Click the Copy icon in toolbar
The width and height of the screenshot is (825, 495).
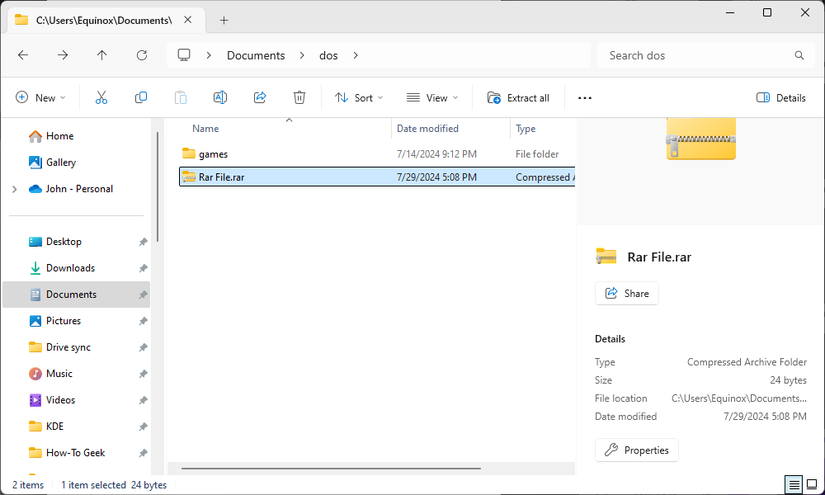141,98
